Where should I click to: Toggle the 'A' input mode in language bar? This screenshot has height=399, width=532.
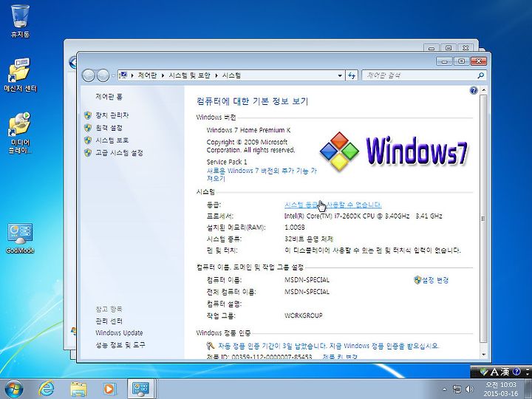click(x=494, y=372)
